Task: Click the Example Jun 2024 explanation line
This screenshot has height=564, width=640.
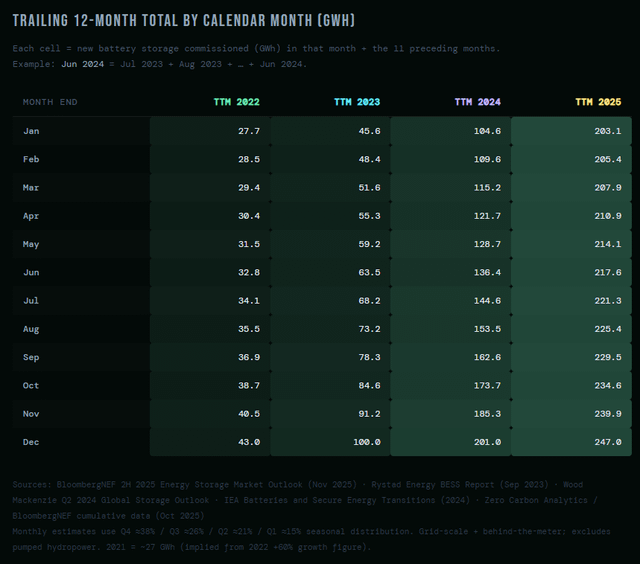Action: tap(160, 64)
